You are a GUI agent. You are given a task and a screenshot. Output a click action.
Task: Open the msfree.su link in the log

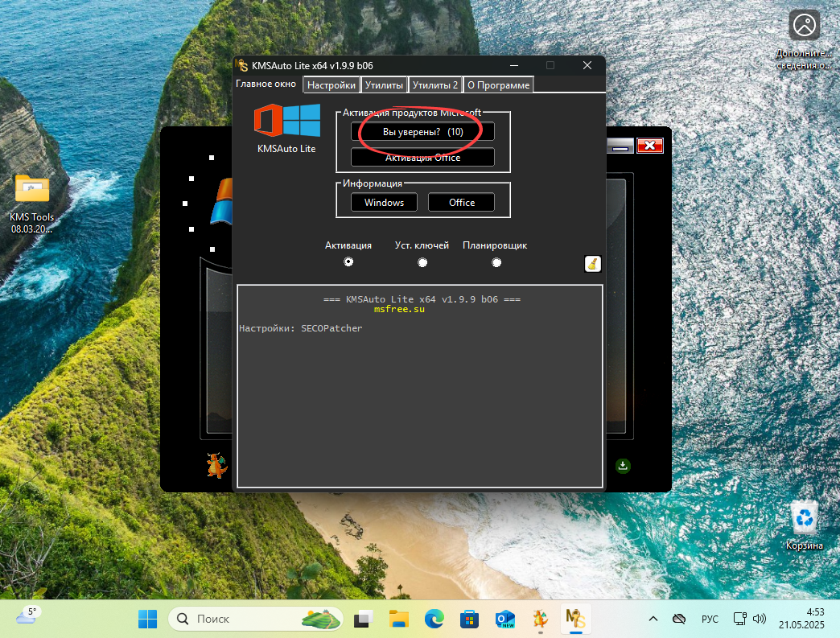399,308
